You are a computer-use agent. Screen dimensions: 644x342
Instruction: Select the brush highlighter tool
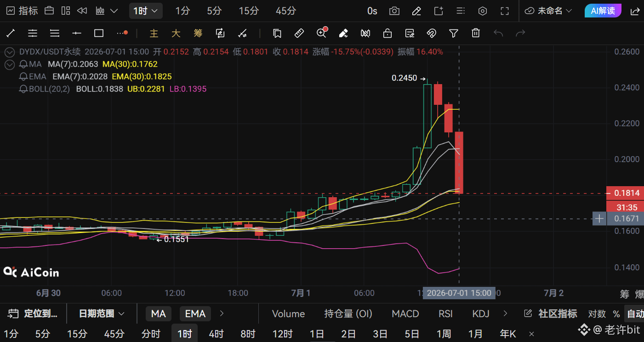(x=343, y=33)
